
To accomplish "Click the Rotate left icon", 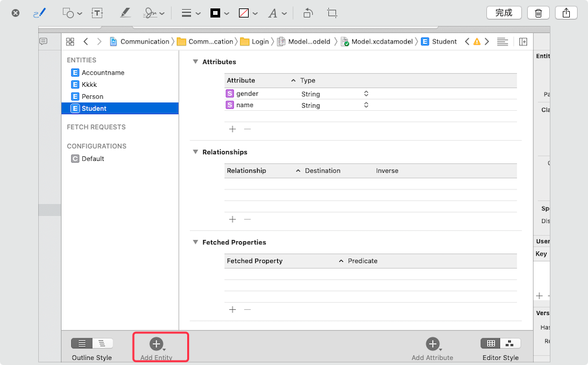I will [308, 13].
